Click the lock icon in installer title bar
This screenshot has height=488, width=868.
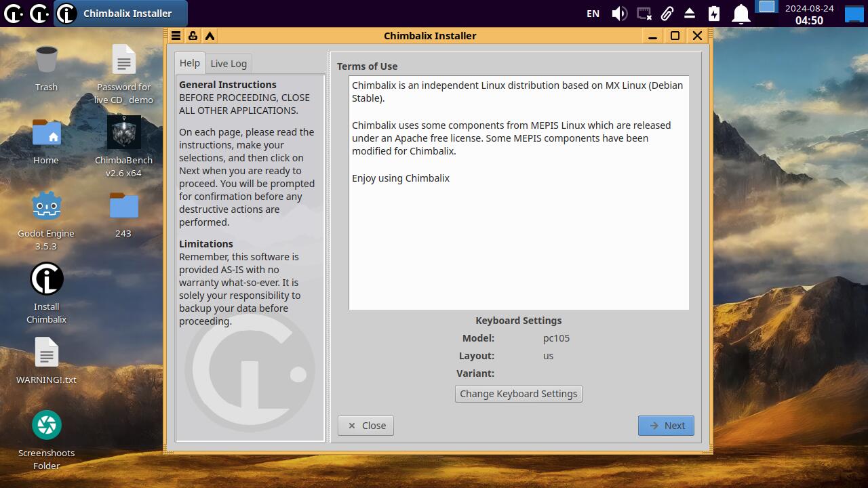(193, 36)
